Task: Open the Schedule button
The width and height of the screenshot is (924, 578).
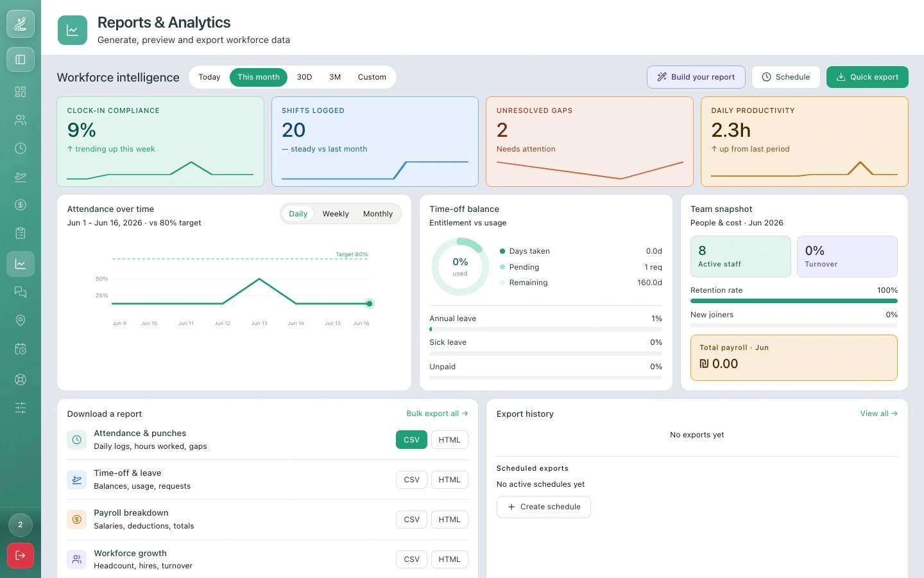Action: pyautogui.click(x=786, y=77)
